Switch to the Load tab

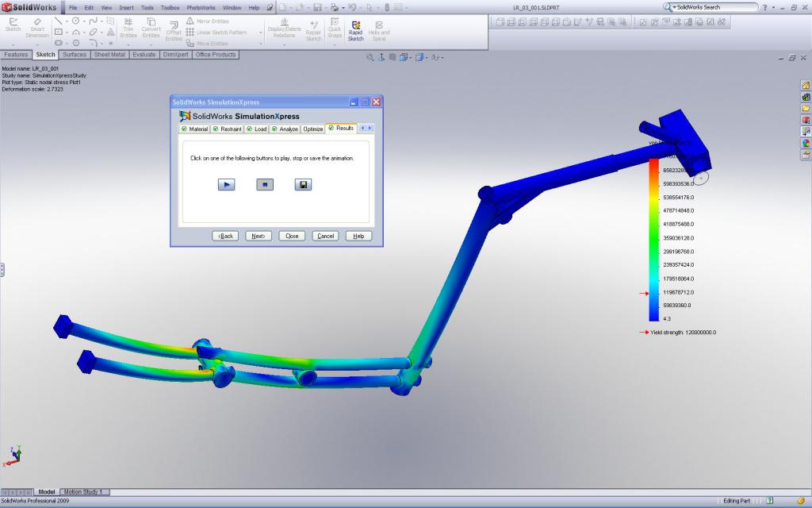click(256, 129)
